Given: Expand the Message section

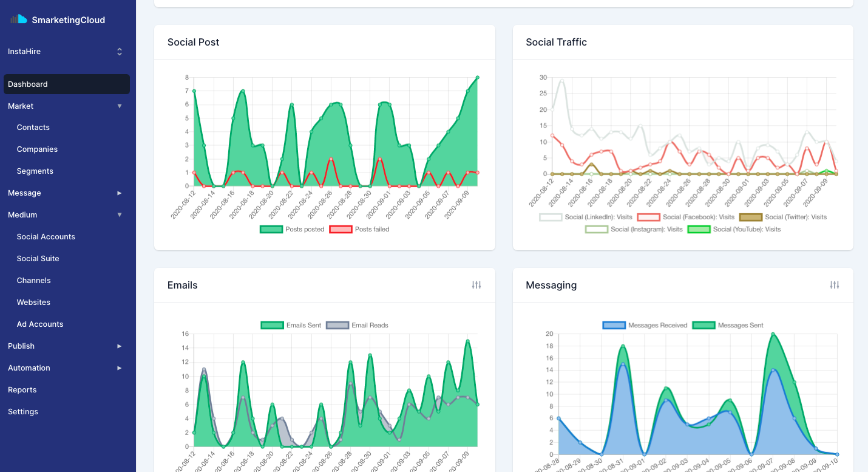Looking at the screenshot, I should tap(24, 193).
